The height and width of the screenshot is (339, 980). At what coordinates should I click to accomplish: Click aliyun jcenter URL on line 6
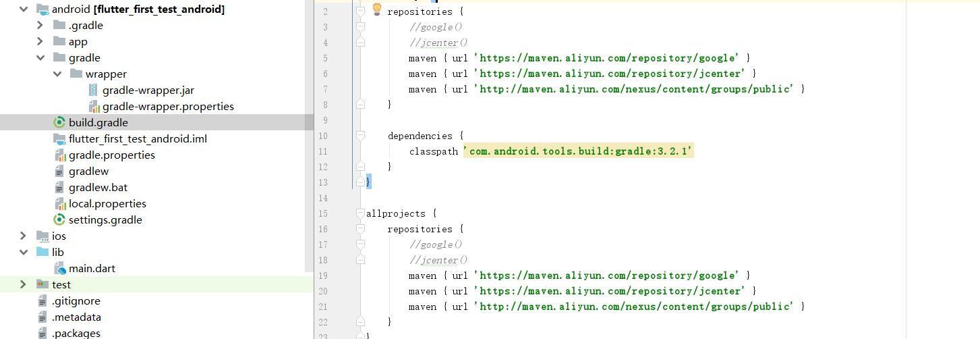point(609,74)
